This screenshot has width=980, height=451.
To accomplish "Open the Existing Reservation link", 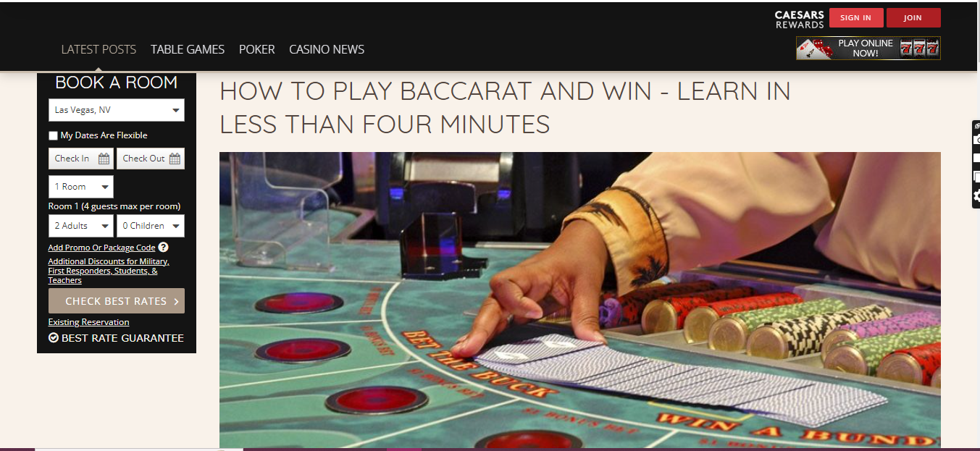I will [x=88, y=322].
